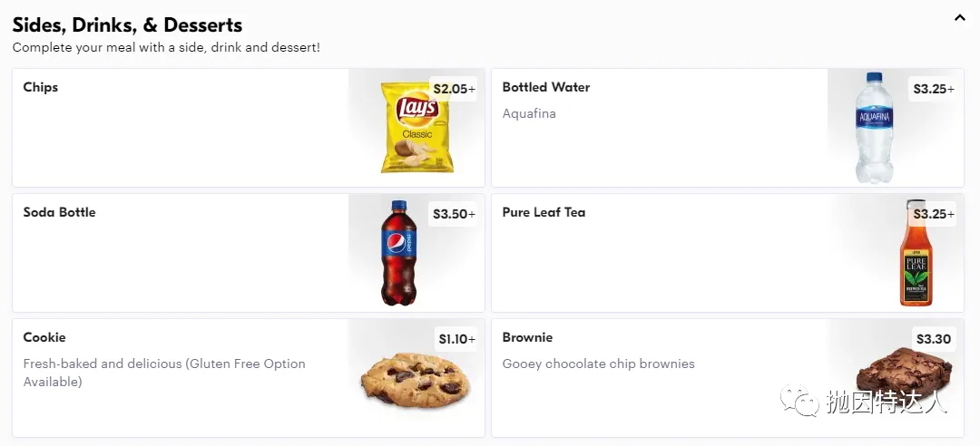Click the Aquafina description text
The image size is (980, 446).
coord(529,113)
